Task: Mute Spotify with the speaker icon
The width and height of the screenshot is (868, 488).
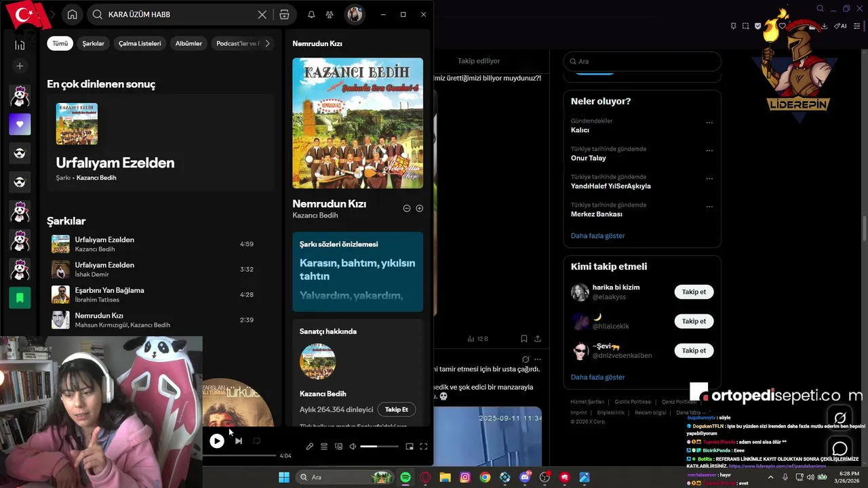Action: tap(353, 447)
